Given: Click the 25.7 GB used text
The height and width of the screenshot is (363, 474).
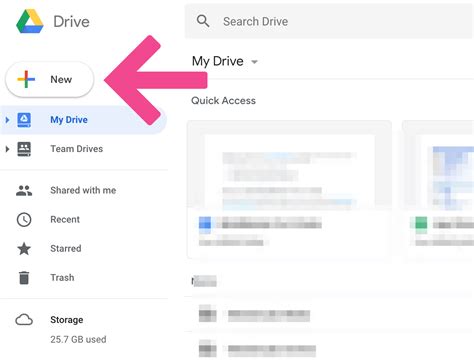Looking at the screenshot, I should (78, 339).
